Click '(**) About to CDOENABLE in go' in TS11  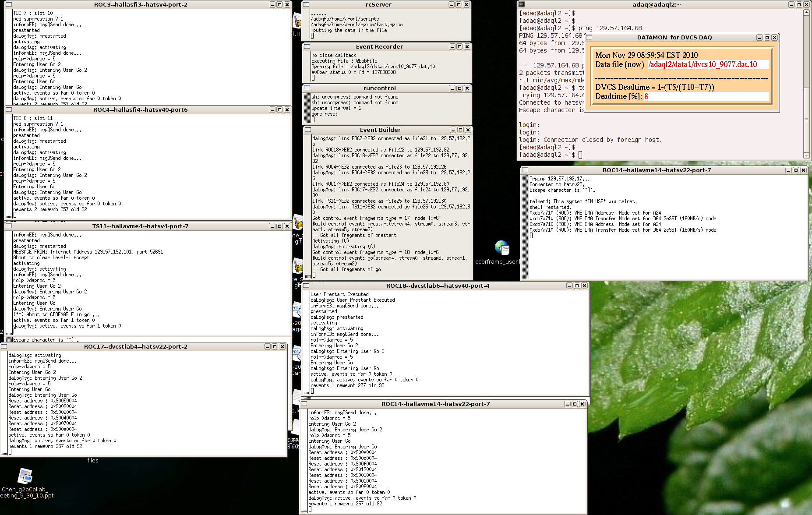tap(56, 314)
